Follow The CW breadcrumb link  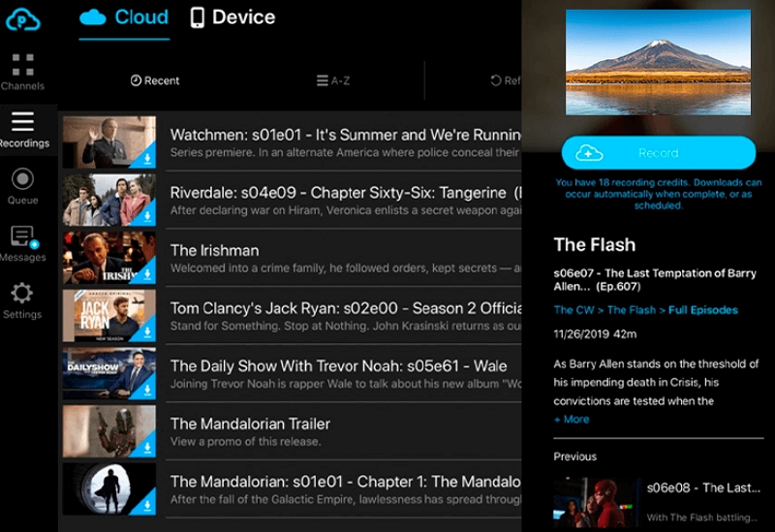(573, 310)
